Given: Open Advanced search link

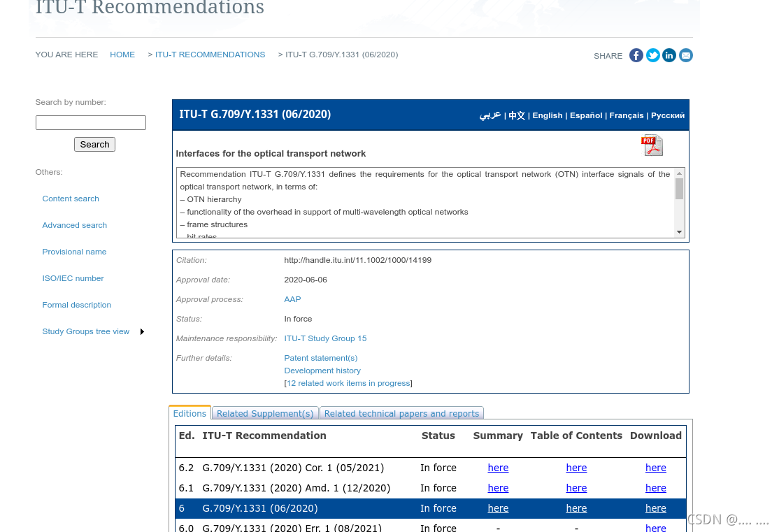Looking at the screenshot, I should pos(75,225).
